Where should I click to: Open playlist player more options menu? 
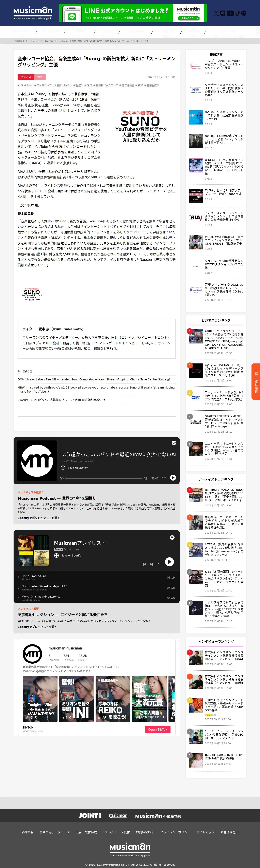point(158,563)
